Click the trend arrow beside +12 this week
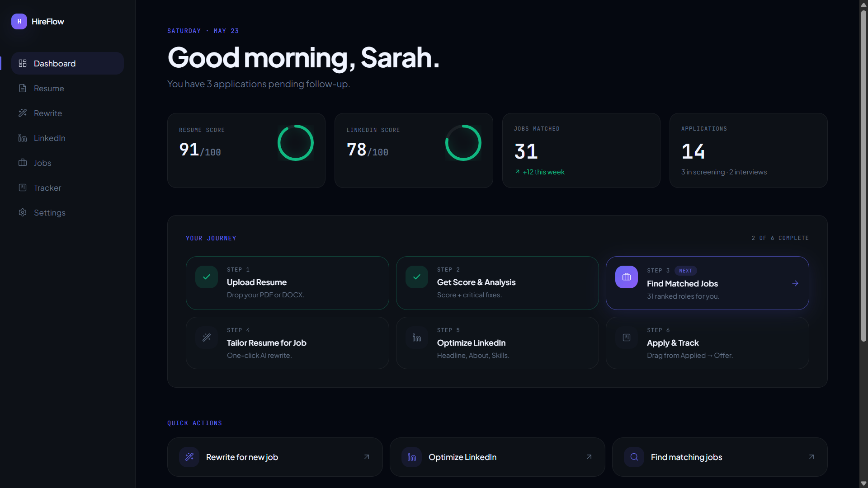 (517, 172)
